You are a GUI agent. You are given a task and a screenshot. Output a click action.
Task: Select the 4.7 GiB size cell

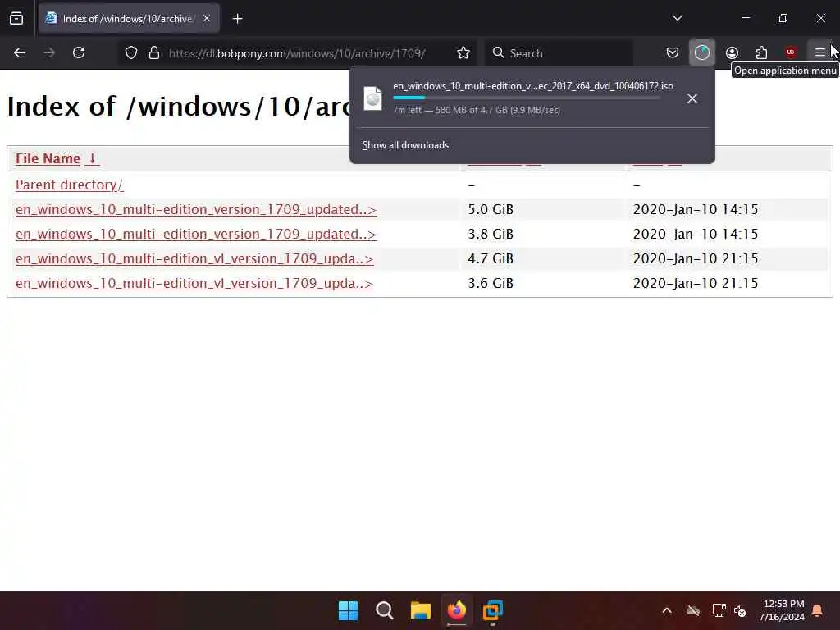tap(491, 258)
